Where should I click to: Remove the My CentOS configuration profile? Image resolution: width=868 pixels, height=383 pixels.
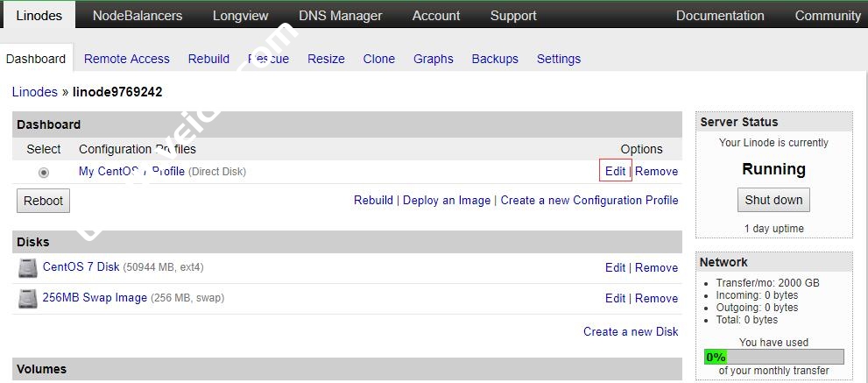[x=657, y=171]
